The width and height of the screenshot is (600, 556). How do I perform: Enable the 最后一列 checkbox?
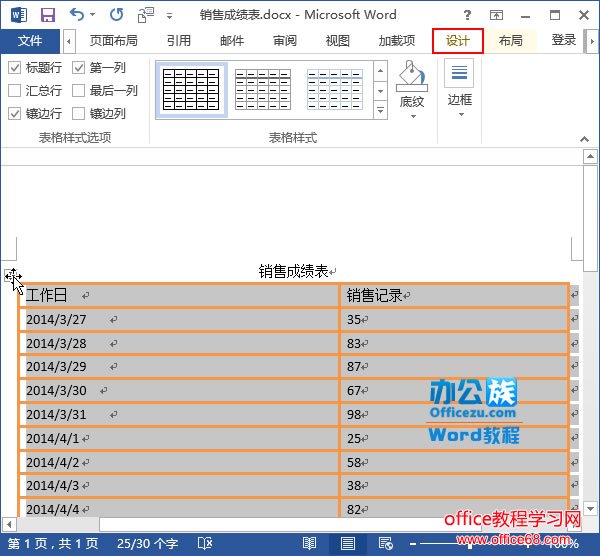(x=78, y=91)
